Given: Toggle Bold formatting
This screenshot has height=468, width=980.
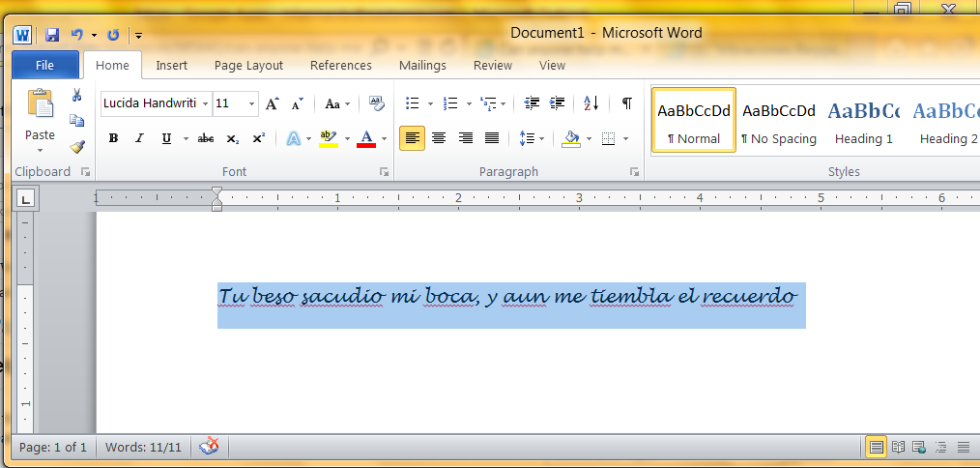Looking at the screenshot, I should coord(113,139).
